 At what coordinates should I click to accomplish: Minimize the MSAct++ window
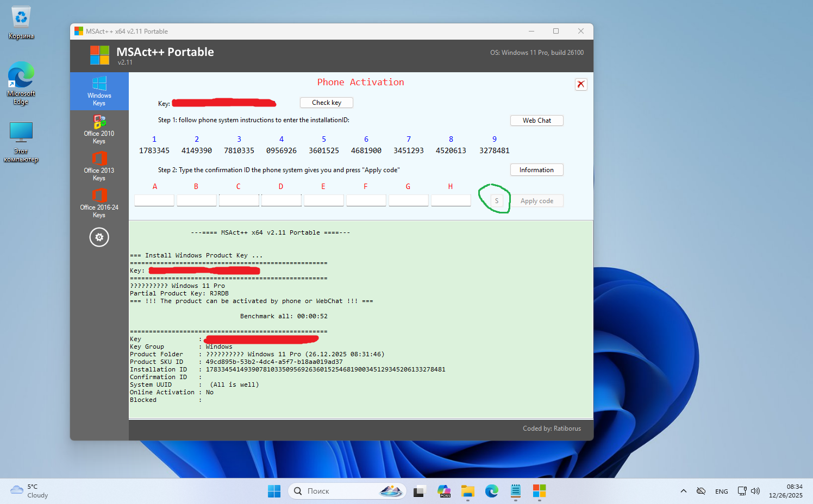pos(531,31)
